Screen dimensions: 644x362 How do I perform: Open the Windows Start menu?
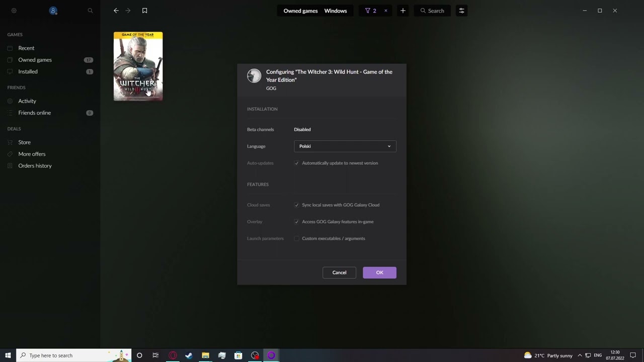[x=8, y=355]
